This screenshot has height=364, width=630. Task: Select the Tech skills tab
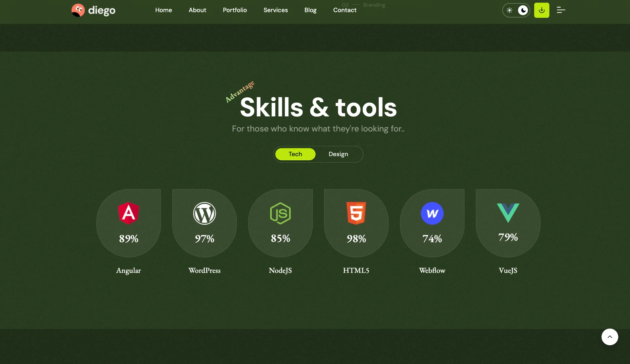pyautogui.click(x=295, y=154)
